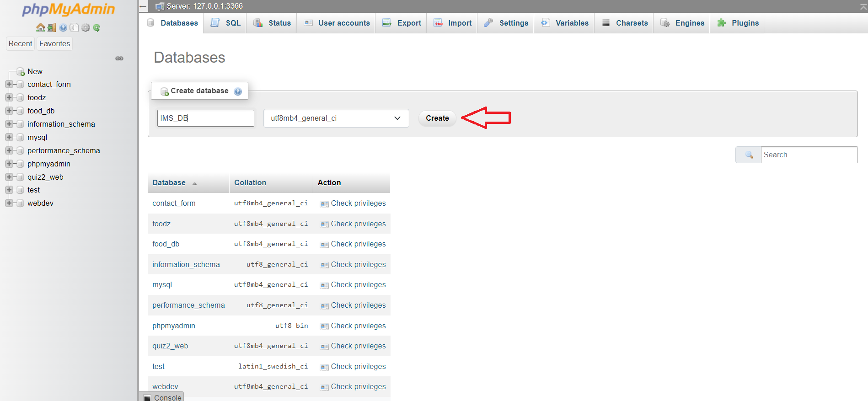
Task: Open the Console bar
Action: pyautogui.click(x=161, y=397)
